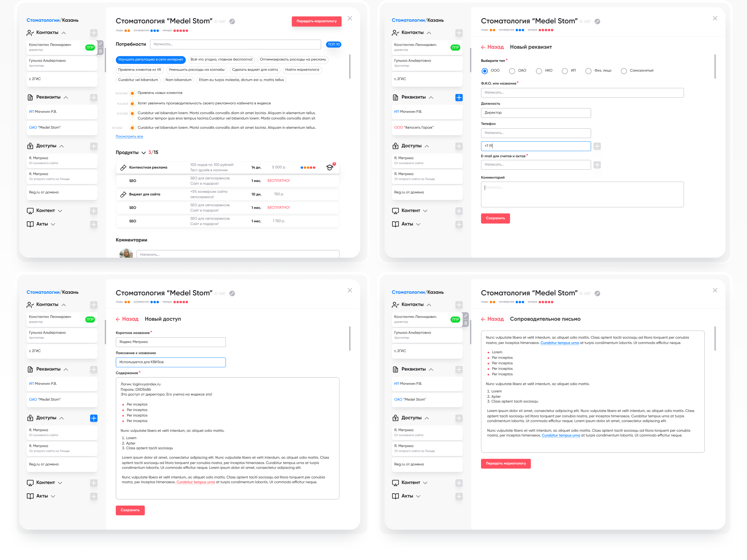Click the blue plus next to Реквизиты
Viewport: 747px width, 560px height.
tap(459, 98)
